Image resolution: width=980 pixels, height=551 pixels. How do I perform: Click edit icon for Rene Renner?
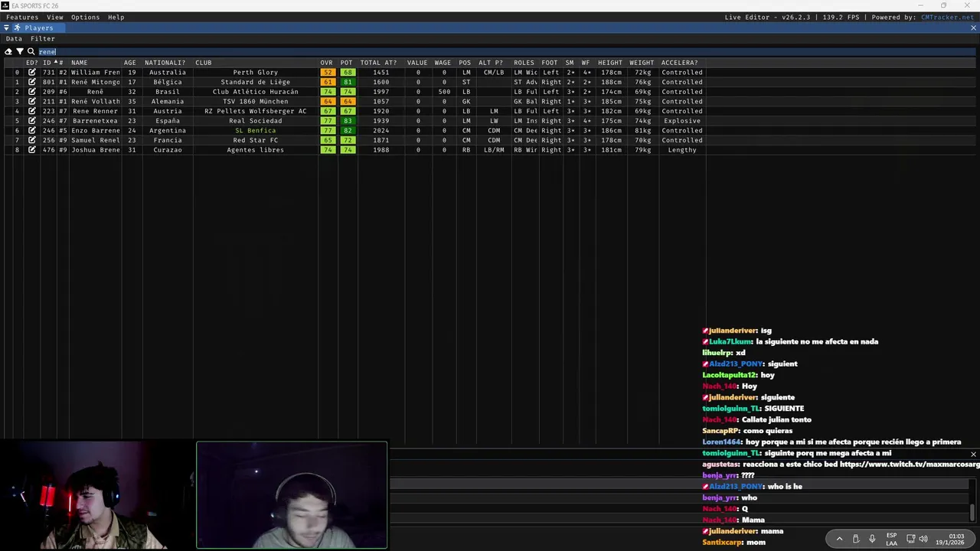click(32, 111)
